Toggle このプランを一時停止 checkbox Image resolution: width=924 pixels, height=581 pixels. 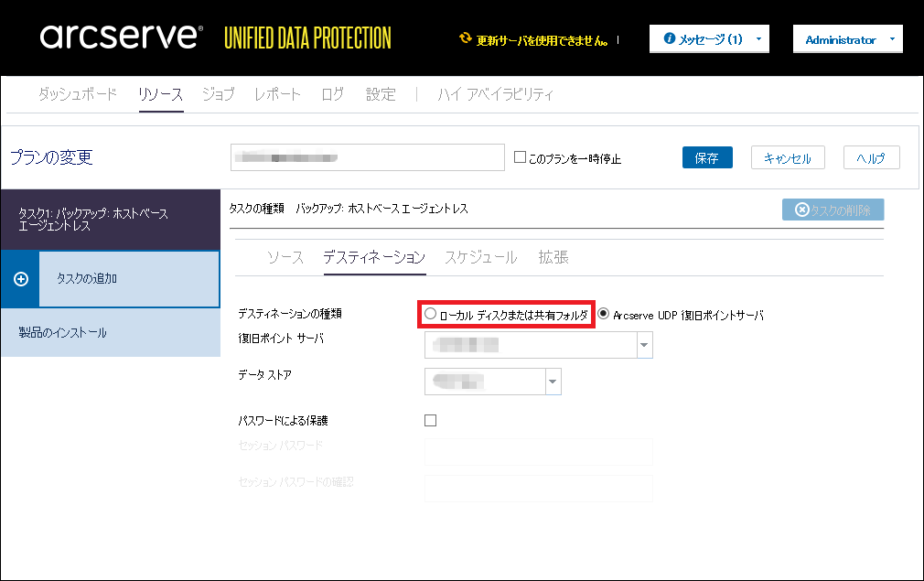click(521, 157)
